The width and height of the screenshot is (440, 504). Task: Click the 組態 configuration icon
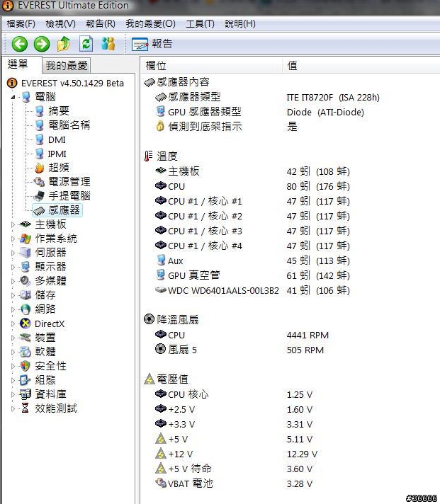pyautogui.click(x=25, y=380)
